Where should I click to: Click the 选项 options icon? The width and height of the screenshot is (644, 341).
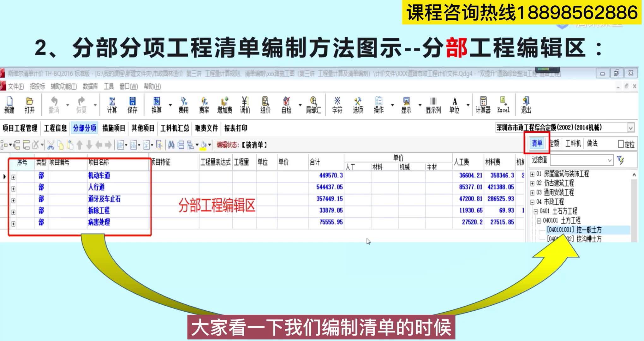coord(358,105)
